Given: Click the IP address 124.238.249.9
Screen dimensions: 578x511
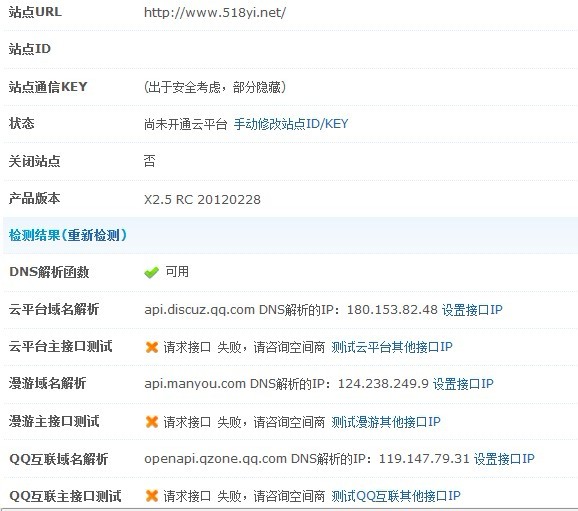Looking at the screenshot, I should coord(383,384).
